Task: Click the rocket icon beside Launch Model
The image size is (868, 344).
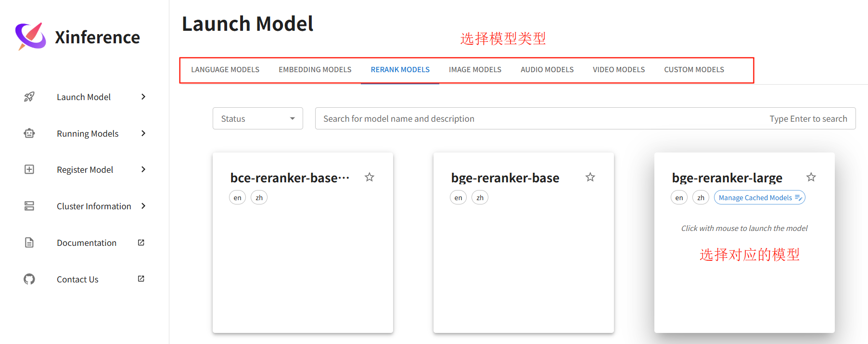Action: pyautogui.click(x=29, y=97)
